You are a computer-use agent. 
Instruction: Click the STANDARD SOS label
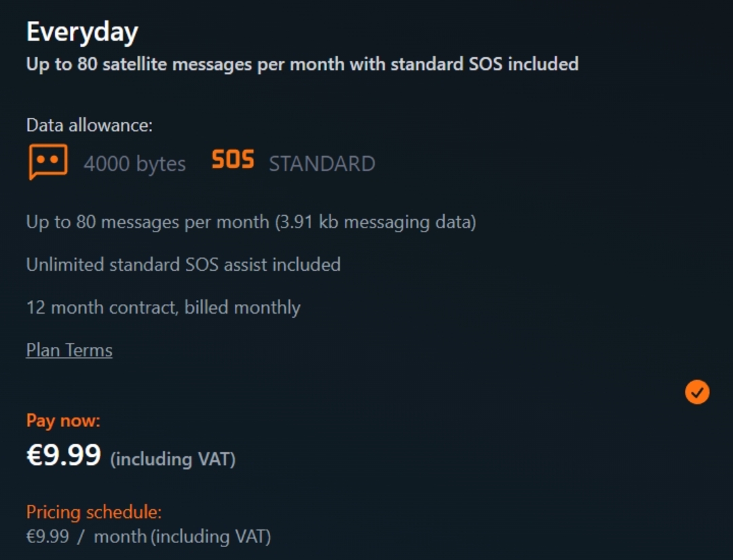click(322, 164)
